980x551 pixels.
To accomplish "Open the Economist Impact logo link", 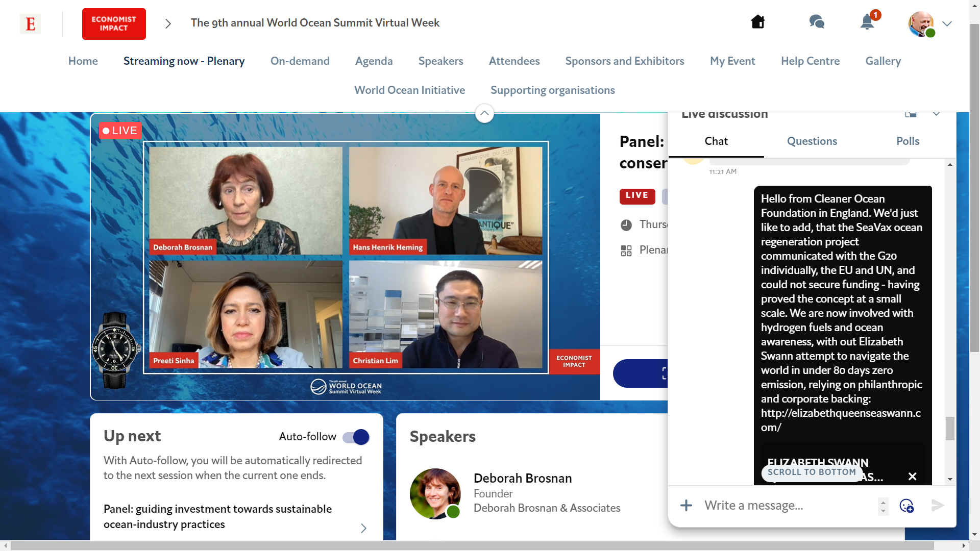I will (x=114, y=23).
